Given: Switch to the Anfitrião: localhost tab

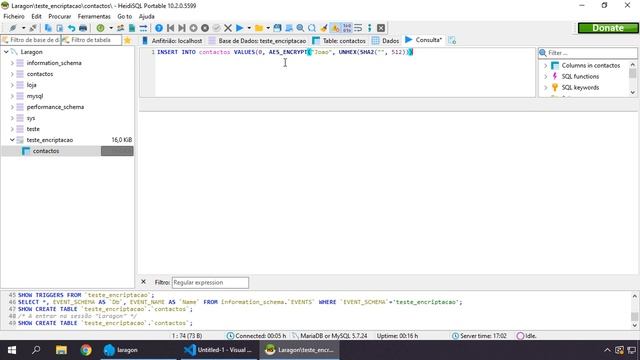Looking at the screenshot, I should 172,40.
